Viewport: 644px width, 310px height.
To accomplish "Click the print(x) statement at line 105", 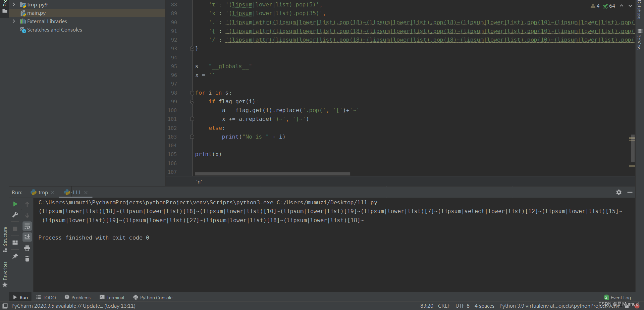I will coord(208,154).
